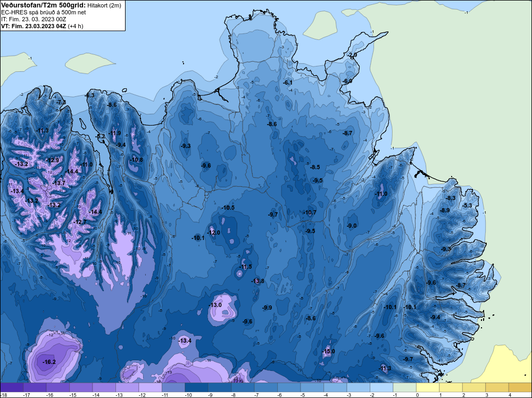Select the -6.3 temperature label
The width and height of the screenshot is (532, 398).
tap(89, 95)
